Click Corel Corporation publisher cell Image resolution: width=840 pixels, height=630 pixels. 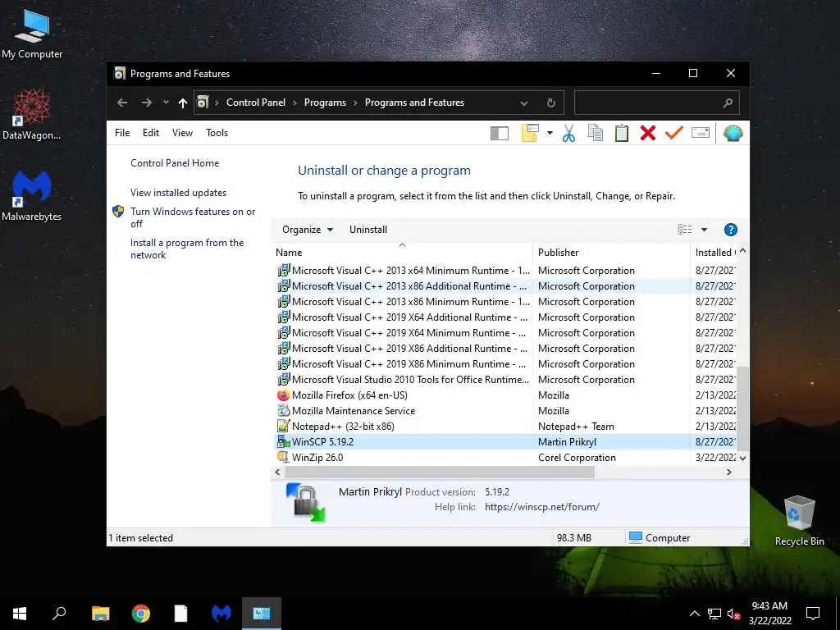(577, 458)
